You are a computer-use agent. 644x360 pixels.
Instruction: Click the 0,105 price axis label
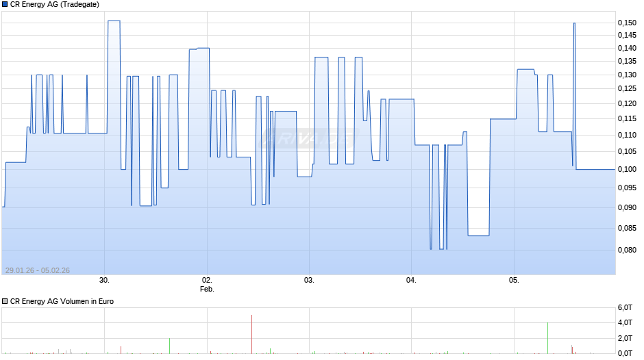coord(627,152)
